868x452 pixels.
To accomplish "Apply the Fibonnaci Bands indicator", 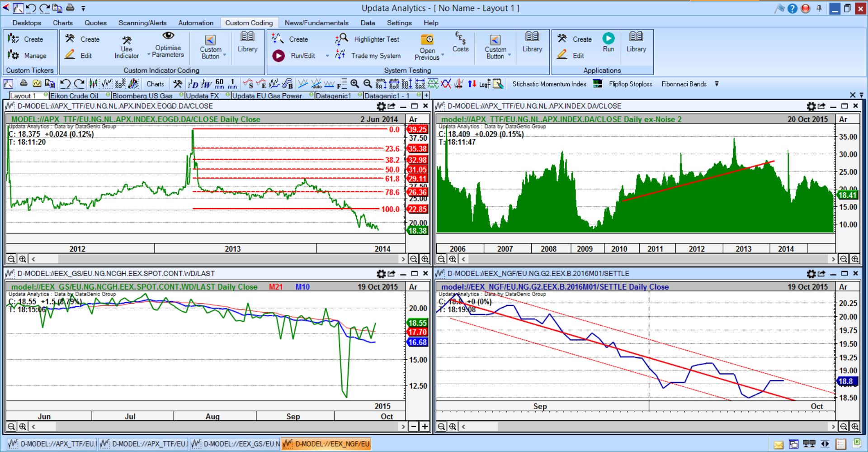I will point(684,84).
